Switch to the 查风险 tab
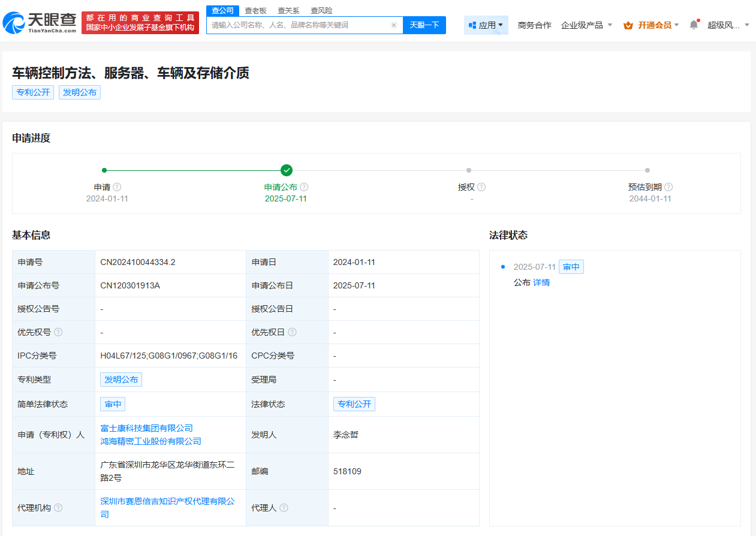This screenshot has width=756, height=536. [x=321, y=10]
